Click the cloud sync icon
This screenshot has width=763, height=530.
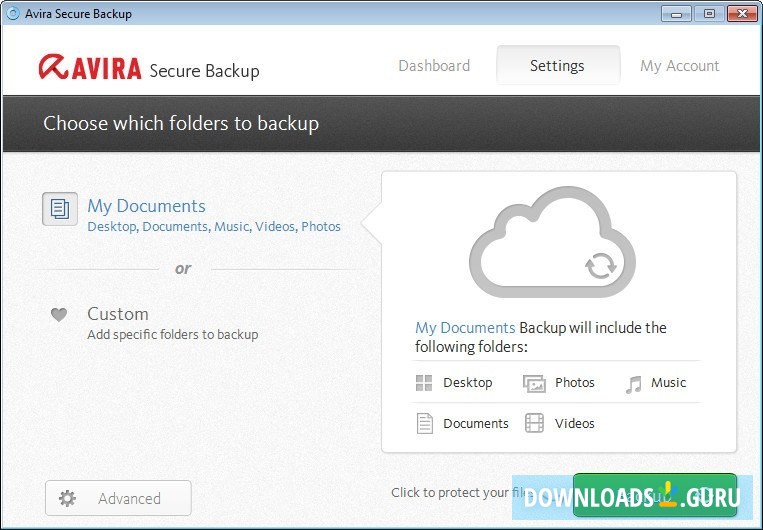point(552,242)
